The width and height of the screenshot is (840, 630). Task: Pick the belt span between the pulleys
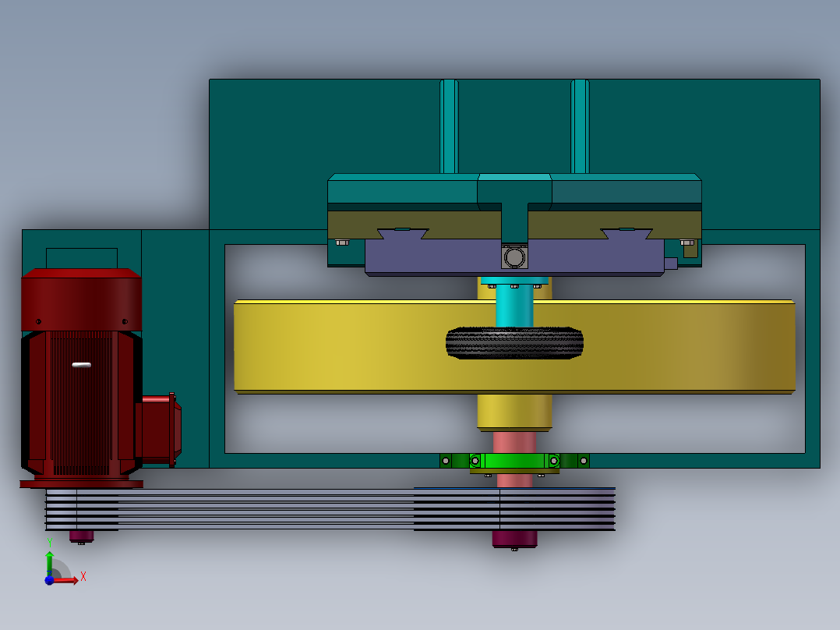tap(266, 509)
